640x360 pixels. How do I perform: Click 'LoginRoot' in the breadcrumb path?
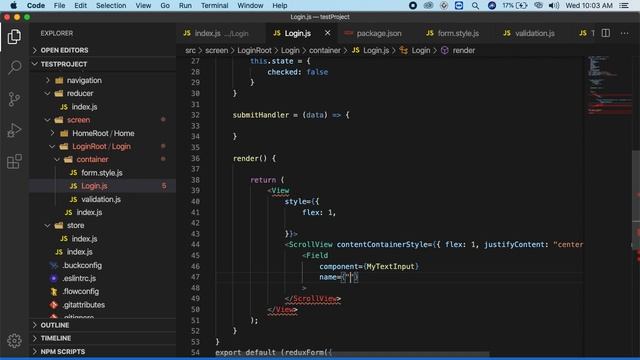click(254, 50)
